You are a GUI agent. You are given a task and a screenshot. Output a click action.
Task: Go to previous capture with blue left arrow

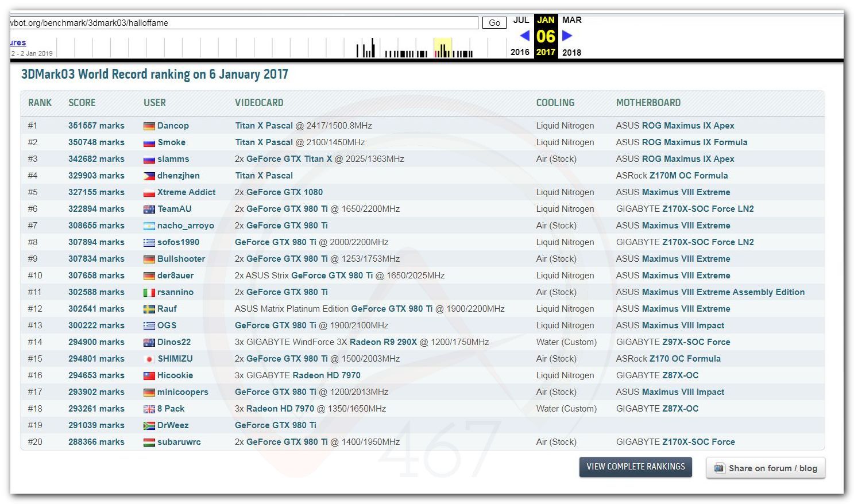(x=524, y=36)
